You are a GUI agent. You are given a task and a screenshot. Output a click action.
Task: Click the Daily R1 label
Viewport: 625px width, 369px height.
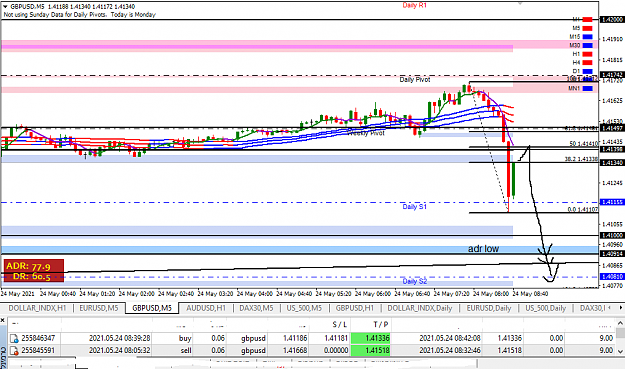[x=415, y=5]
